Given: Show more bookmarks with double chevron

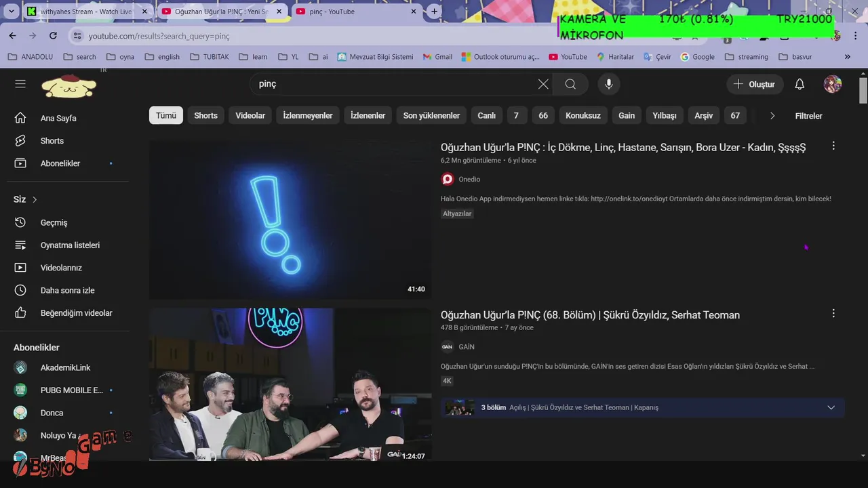Looking at the screenshot, I should coord(847,57).
